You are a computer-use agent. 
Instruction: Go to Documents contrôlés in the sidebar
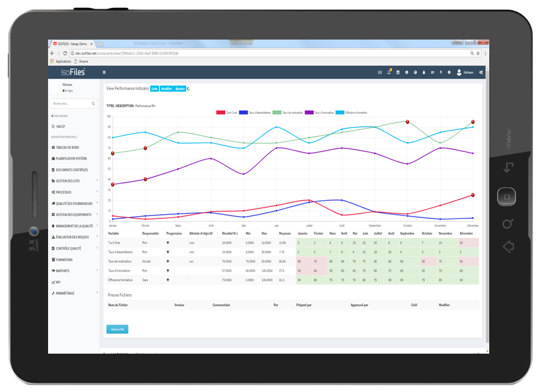pyautogui.click(x=70, y=170)
